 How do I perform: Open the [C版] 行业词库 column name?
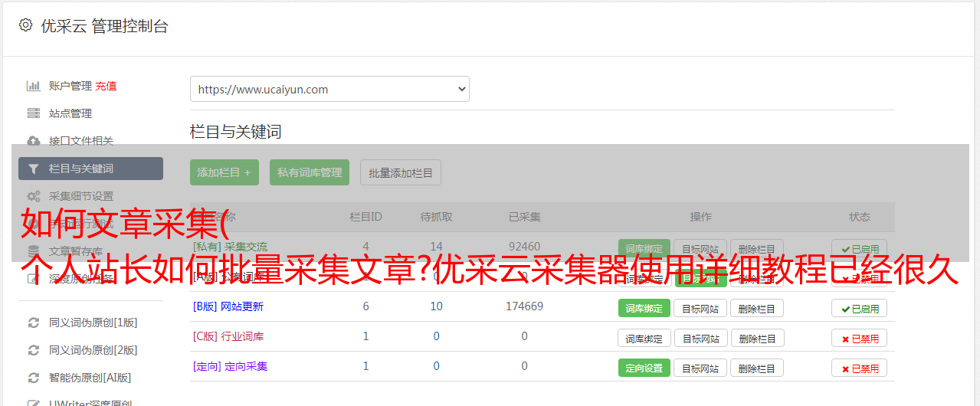(228, 336)
